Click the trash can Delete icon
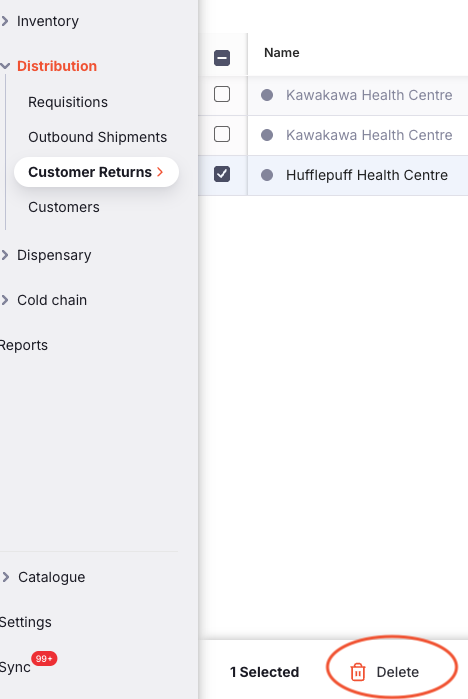This screenshot has width=468, height=699. [x=357, y=672]
